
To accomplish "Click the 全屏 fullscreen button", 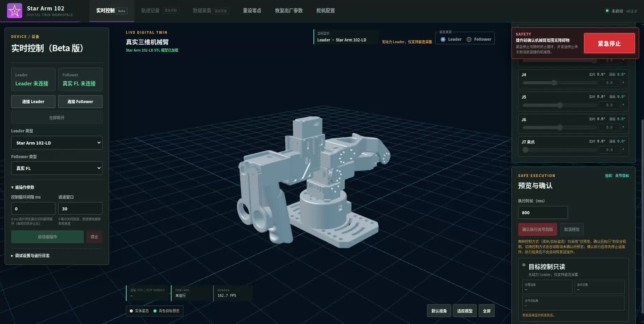I will click(x=487, y=311).
